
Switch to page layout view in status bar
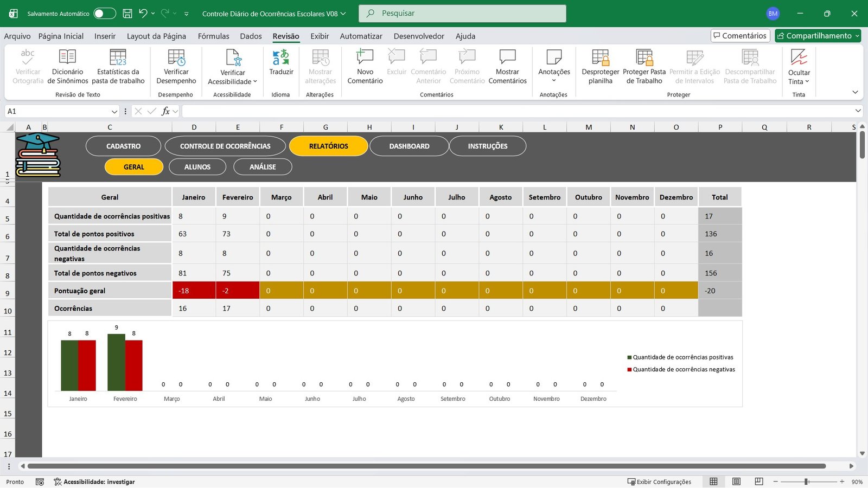tap(736, 481)
